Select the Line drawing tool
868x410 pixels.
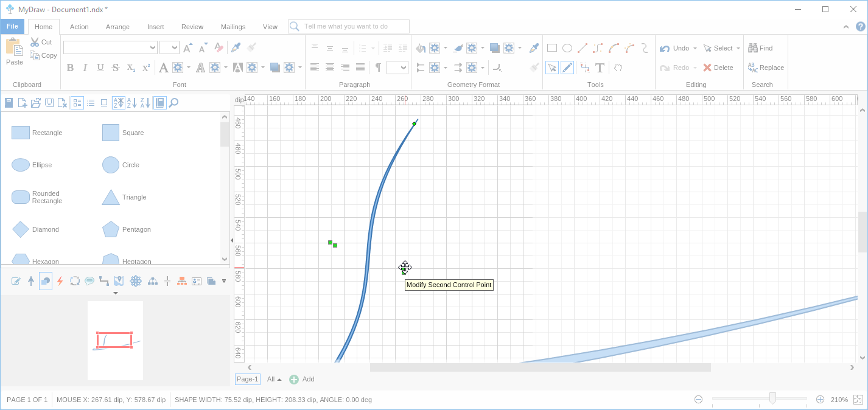tap(583, 48)
